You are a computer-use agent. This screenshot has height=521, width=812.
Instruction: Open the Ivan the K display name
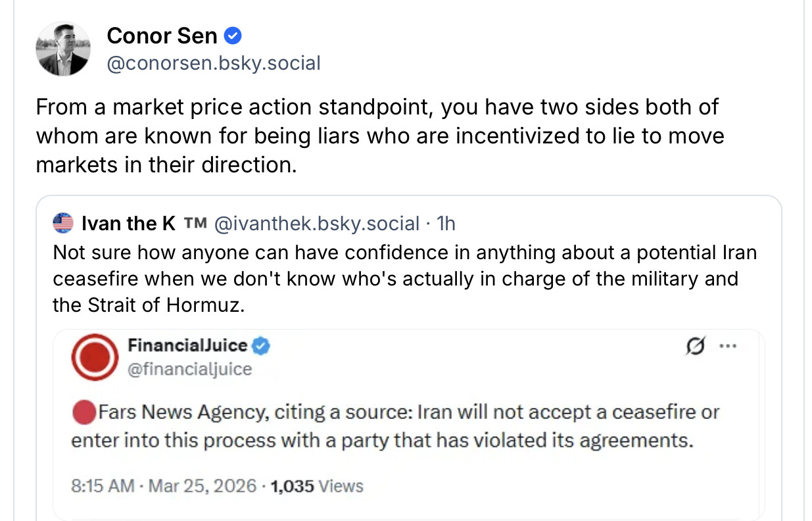128,224
